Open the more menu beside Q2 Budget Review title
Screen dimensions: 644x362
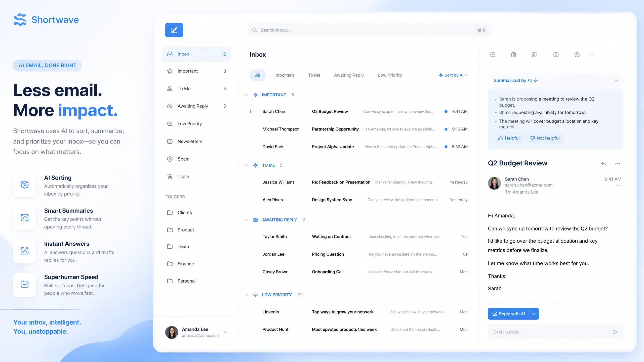(x=618, y=164)
